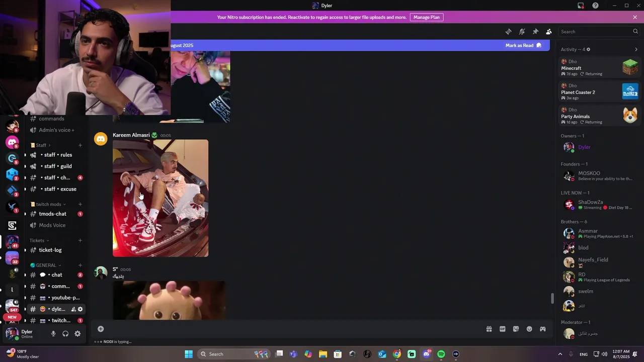Image resolution: width=644 pixels, height=362 pixels.
Task: Open the ticket-log channel
Action: (x=55, y=250)
